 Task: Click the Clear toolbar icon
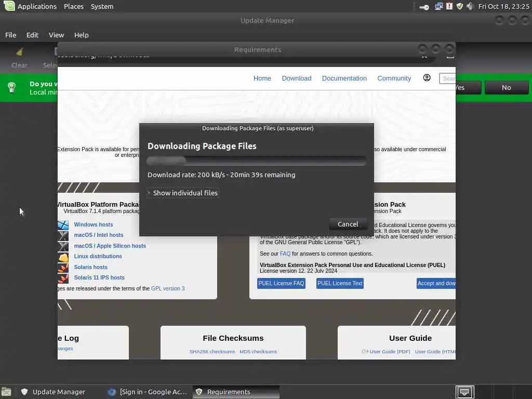coord(19,52)
